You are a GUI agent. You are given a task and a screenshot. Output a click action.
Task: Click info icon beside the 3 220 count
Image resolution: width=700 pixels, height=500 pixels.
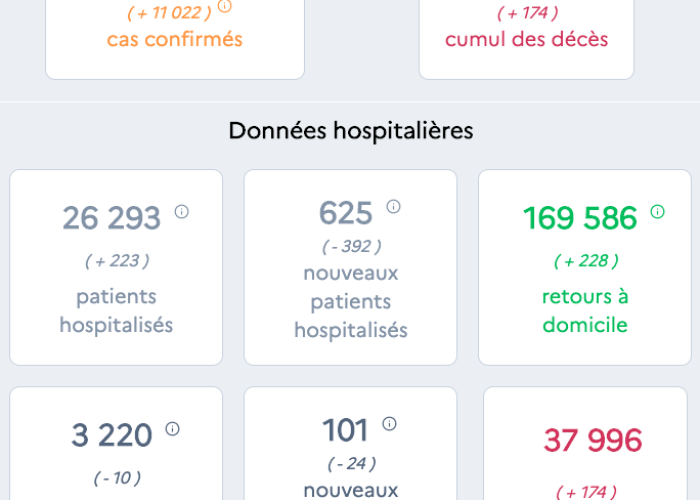pos(172,429)
